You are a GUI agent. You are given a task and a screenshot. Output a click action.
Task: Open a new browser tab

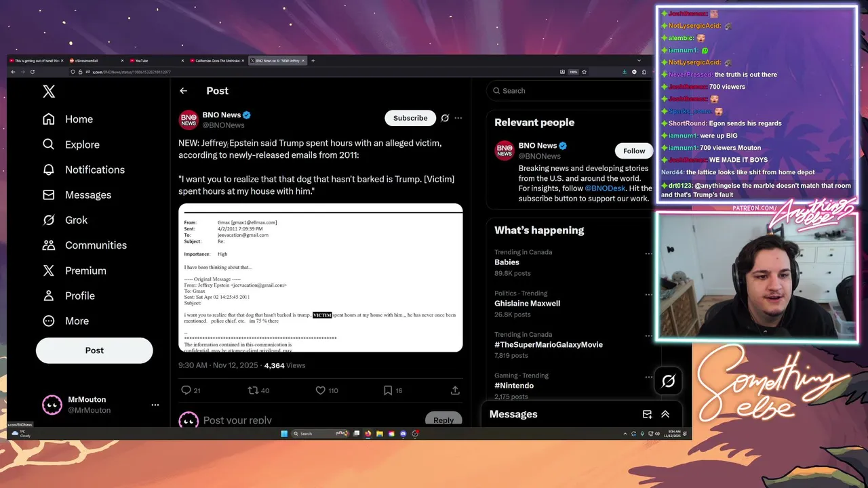pos(313,60)
